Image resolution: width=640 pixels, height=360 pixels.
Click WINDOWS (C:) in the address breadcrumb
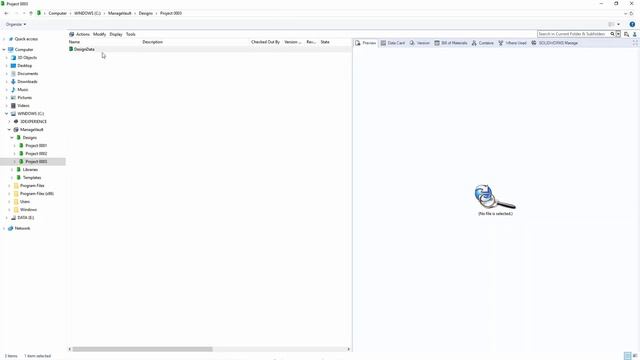pos(87,13)
